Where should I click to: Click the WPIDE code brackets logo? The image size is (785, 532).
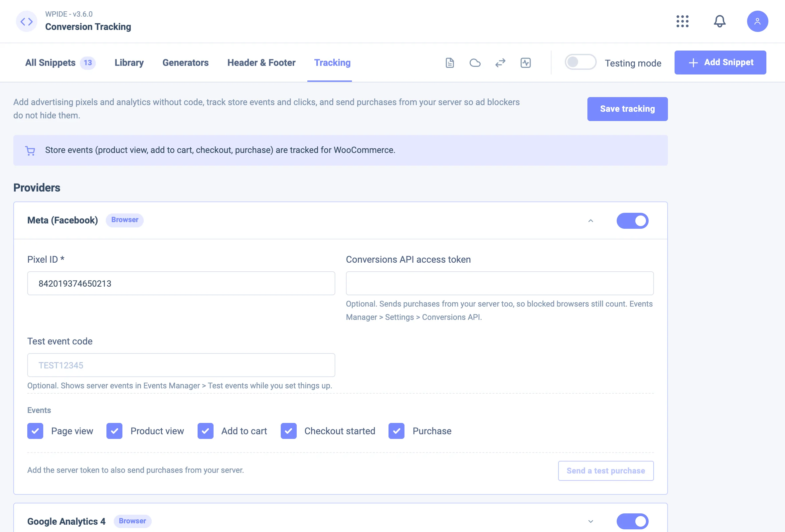pos(27,21)
